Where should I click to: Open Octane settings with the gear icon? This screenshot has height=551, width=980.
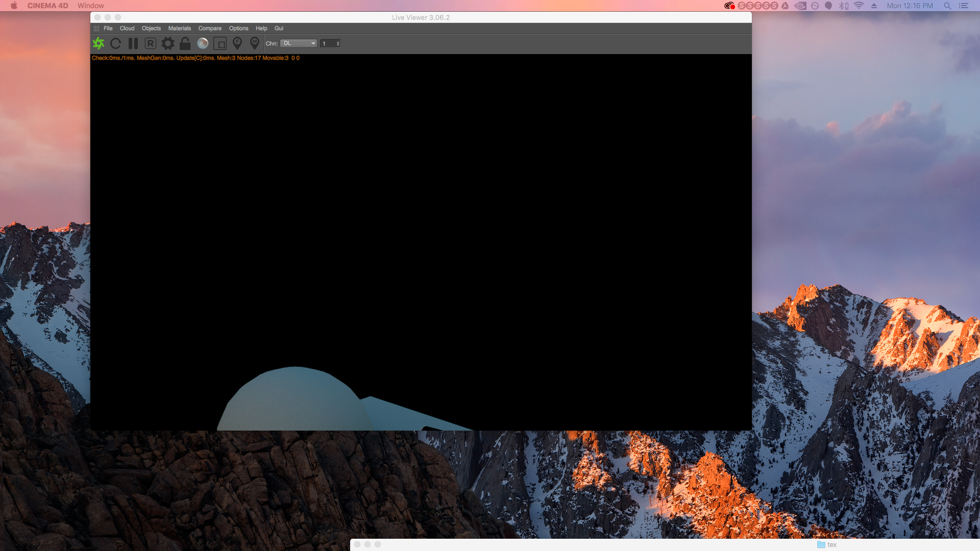(x=167, y=43)
